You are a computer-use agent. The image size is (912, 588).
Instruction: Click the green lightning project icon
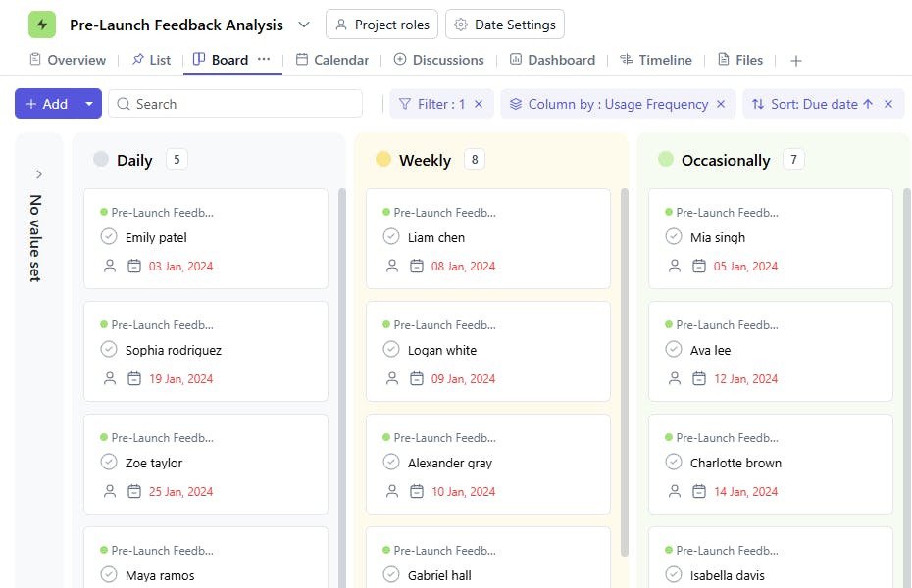[42, 24]
